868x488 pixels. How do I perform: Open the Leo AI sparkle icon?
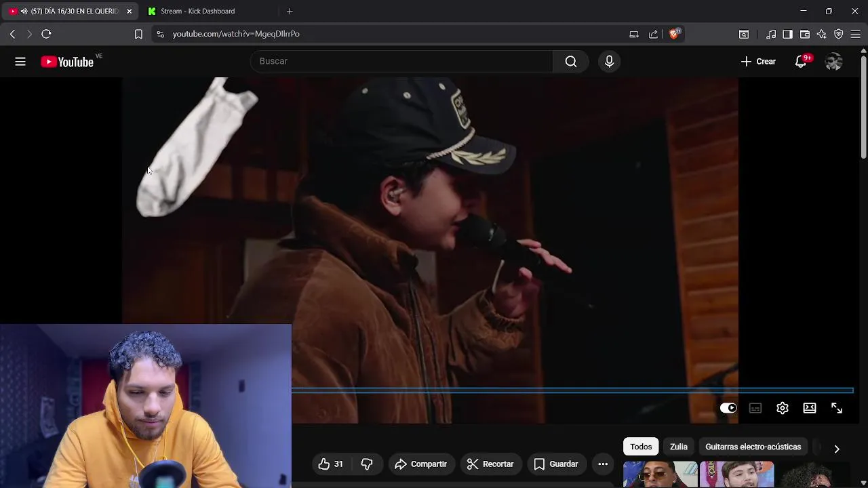point(822,34)
